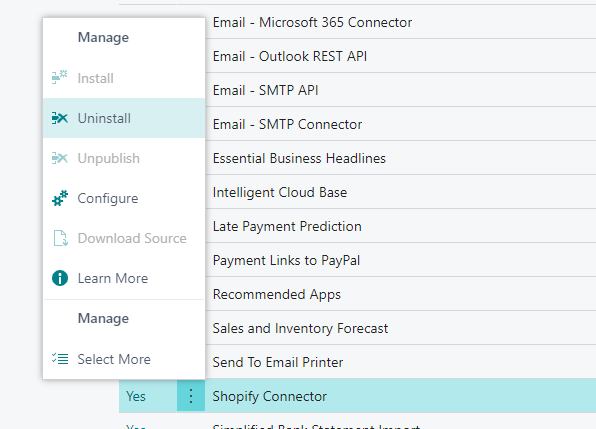Viewport: 596px width, 429px height.
Task: Click the Select More checklist icon
Action: click(x=60, y=359)
